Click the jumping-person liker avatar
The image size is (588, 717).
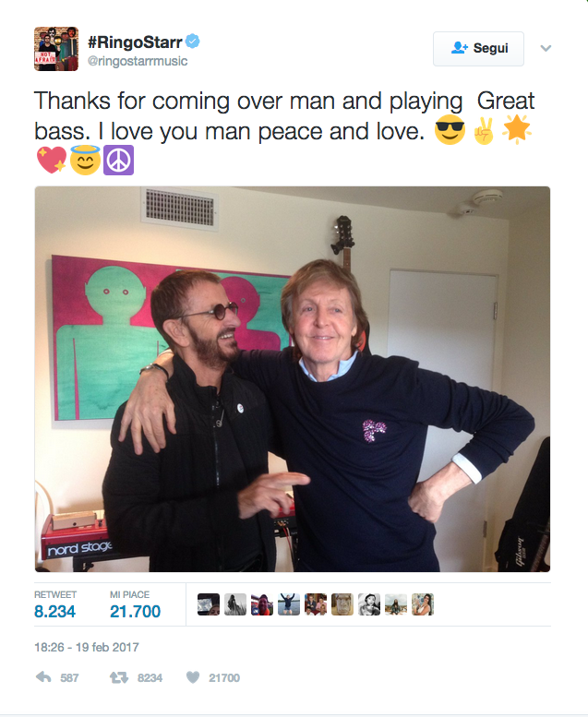(x=289, y=604)
